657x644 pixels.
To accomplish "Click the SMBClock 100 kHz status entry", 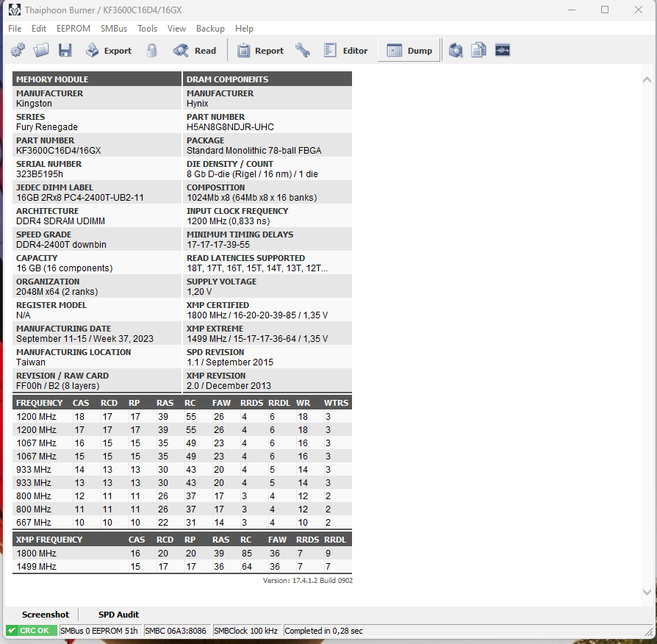I will tap(245, 631).
